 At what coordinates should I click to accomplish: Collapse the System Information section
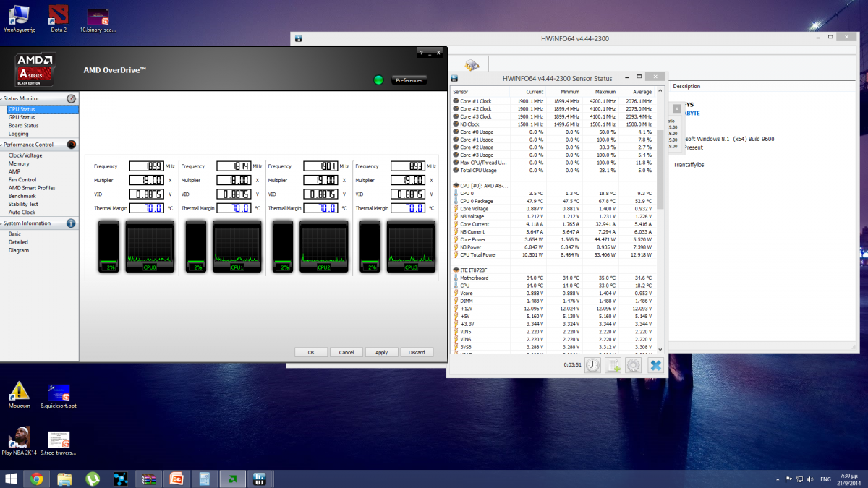pyautogui.click(x=2, y=223)
